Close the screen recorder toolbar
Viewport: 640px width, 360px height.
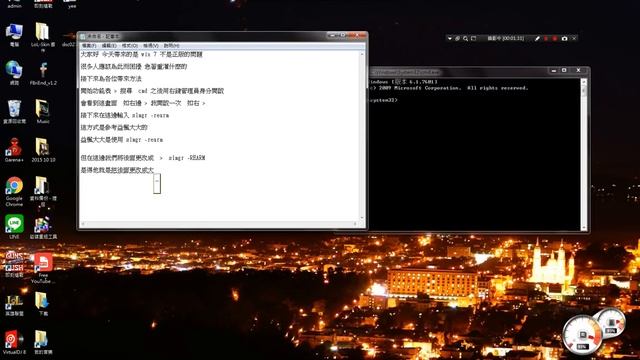click(x=574, y=38)
